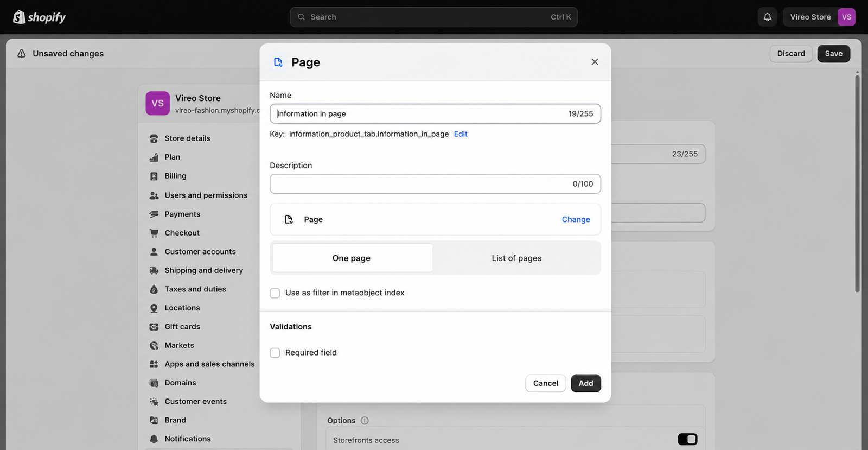
Task: Open the notifications bell
Action: pyautogui.click(x=767, y=17)
